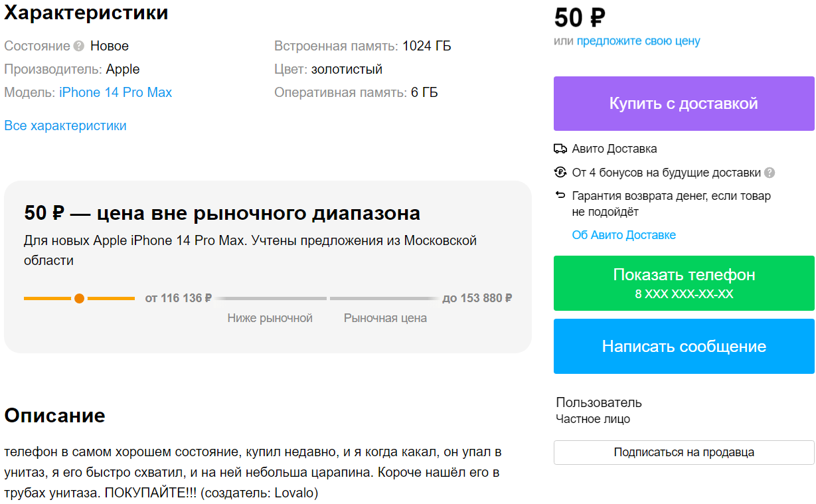Click the Авито Доставка truck icon

point(560,149)
